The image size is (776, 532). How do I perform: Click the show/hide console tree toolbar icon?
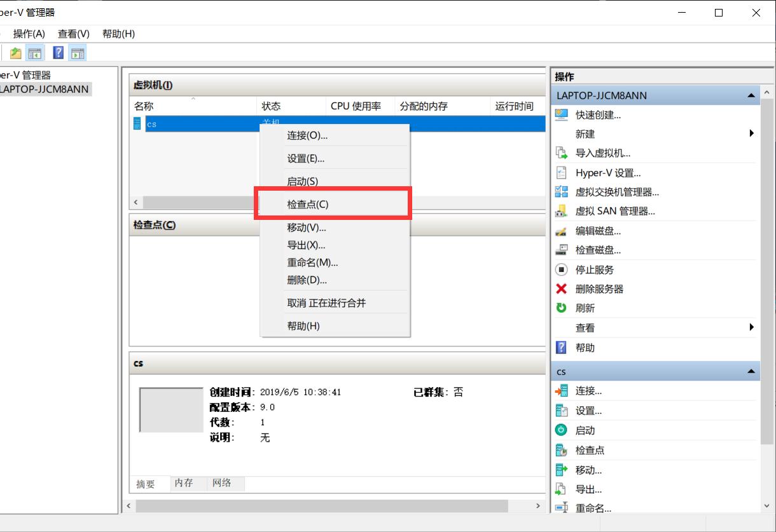(x=34, y=53)
